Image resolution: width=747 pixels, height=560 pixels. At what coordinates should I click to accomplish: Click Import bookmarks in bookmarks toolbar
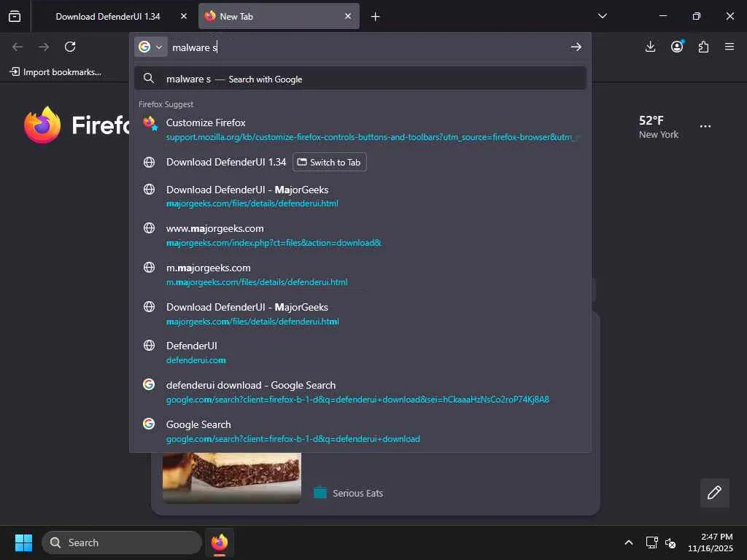(x=55, y=72)
